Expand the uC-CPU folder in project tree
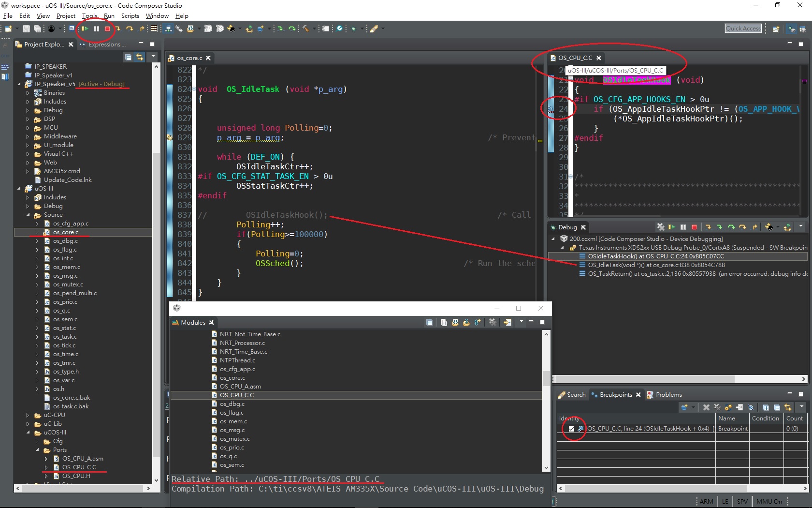The height and width of the screenshot is (508, 812). 28,415
